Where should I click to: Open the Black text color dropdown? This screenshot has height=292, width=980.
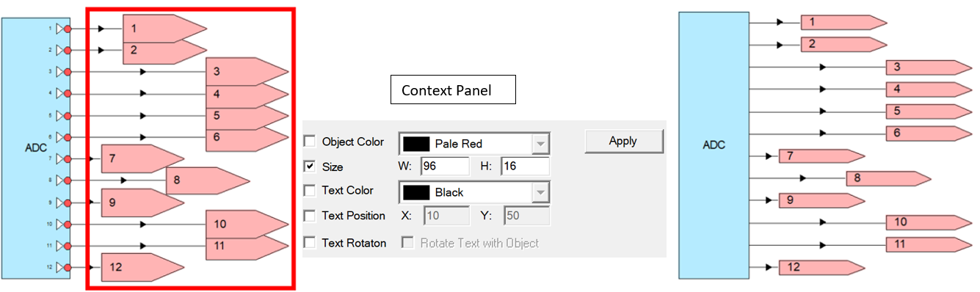click(x=540, y=192)
